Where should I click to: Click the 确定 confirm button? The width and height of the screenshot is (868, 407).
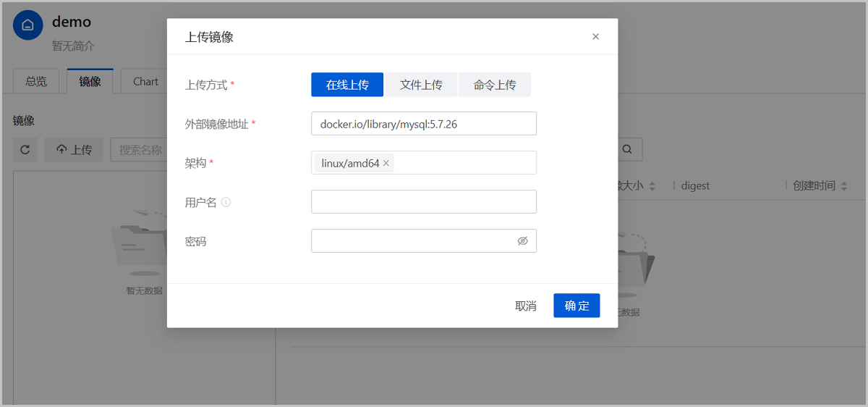(576, 306)
